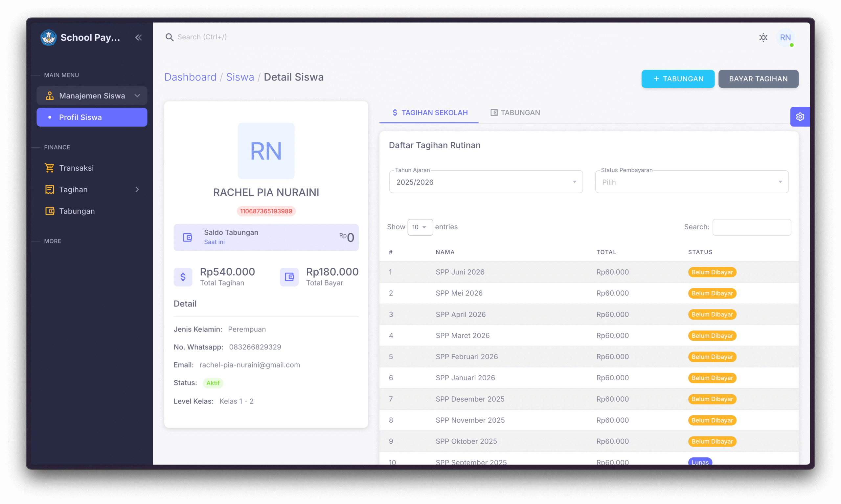Click the Total Tagihan dollar icon

point(183,277)
